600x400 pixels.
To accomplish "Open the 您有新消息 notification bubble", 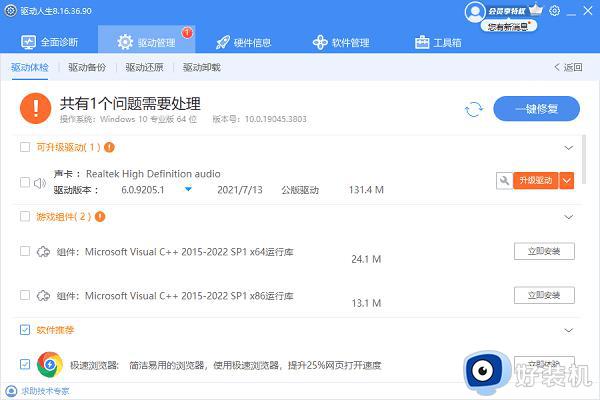I will click(x=509, y=26).
